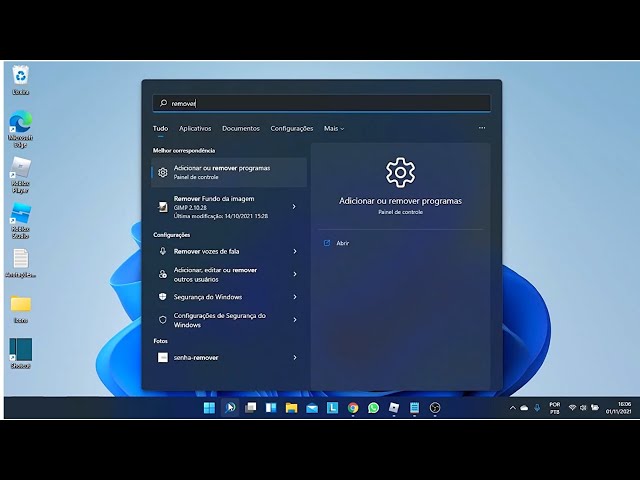Click the Windows Start button in taskbar
Viewport: 640px width, 480px height.
pyautogui.click(x=209, y=408)
